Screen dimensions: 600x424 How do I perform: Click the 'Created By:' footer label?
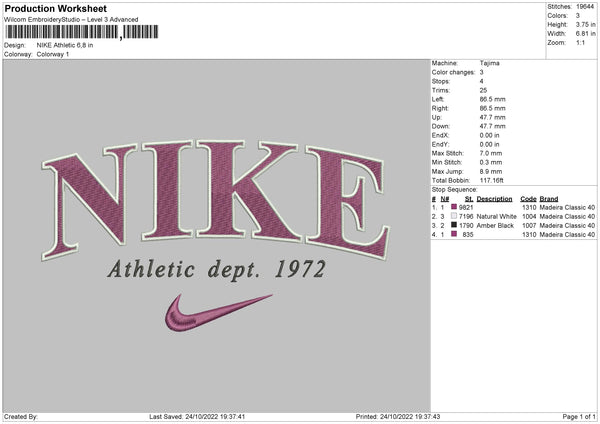click(21, 416)
